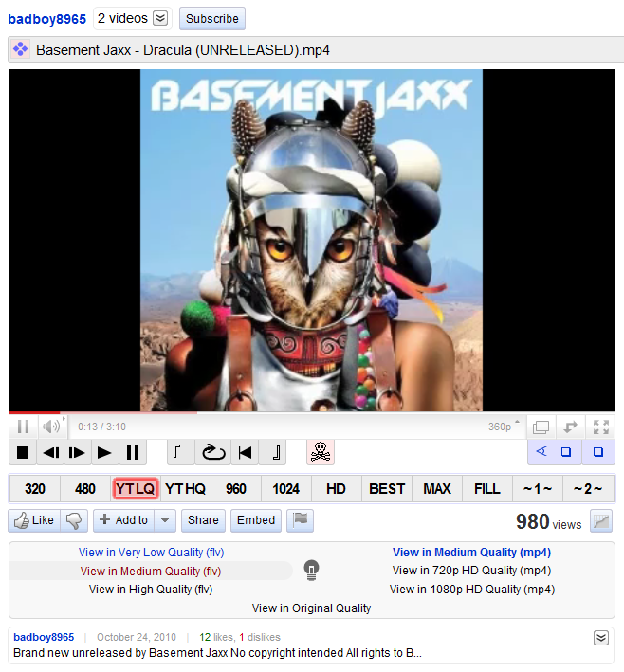Select the ~2~ custom size
624x672 pixels.
click(588, 488)
